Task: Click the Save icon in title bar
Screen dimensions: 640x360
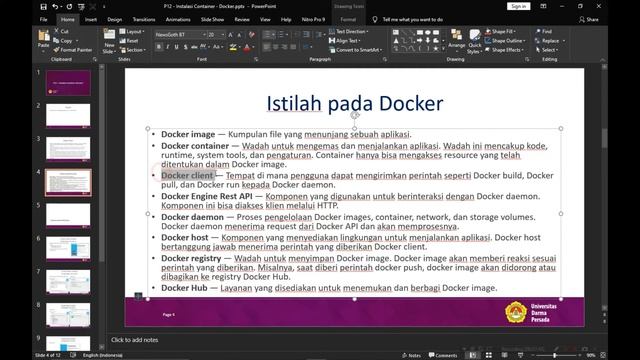Action: tap(43, 7)
